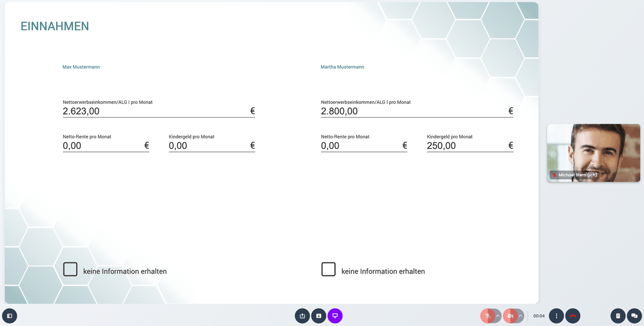The image size is (644, 326).
Task: Edit Martha's Netto-Rente pro Monat field
Action: 364,146
